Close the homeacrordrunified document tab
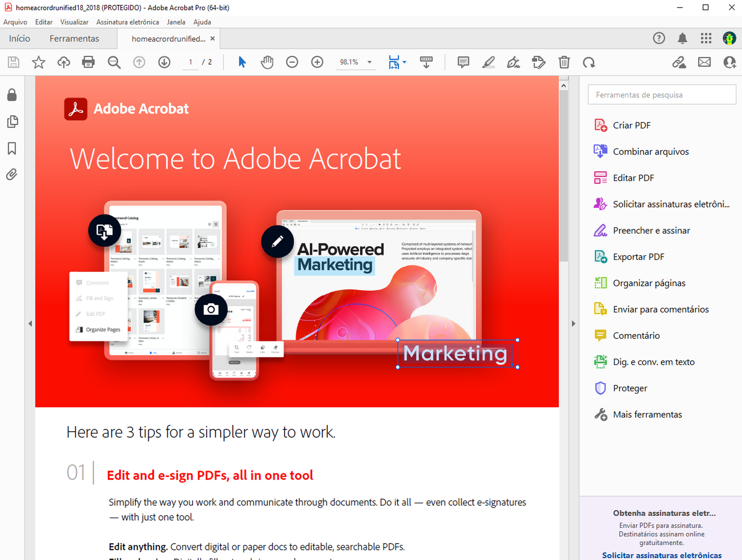This screenshot has width=742, height=560. (212, 39)
